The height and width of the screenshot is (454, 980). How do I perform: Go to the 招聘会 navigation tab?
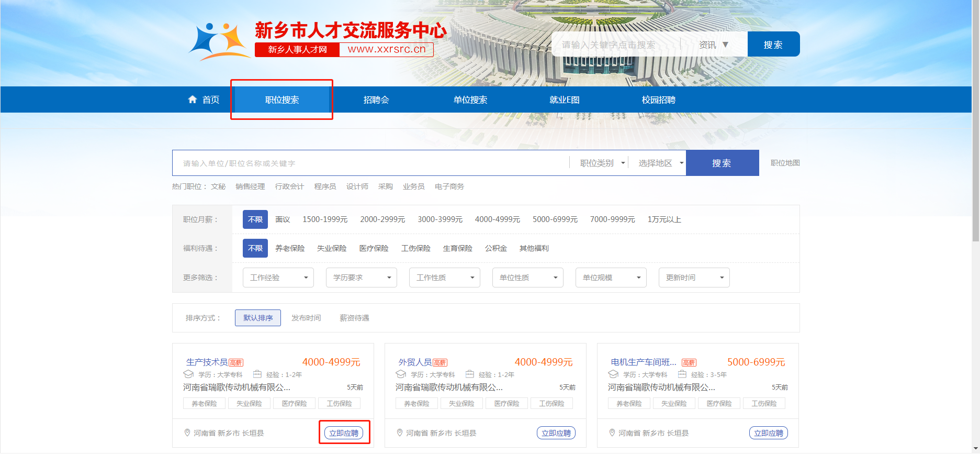376,99
